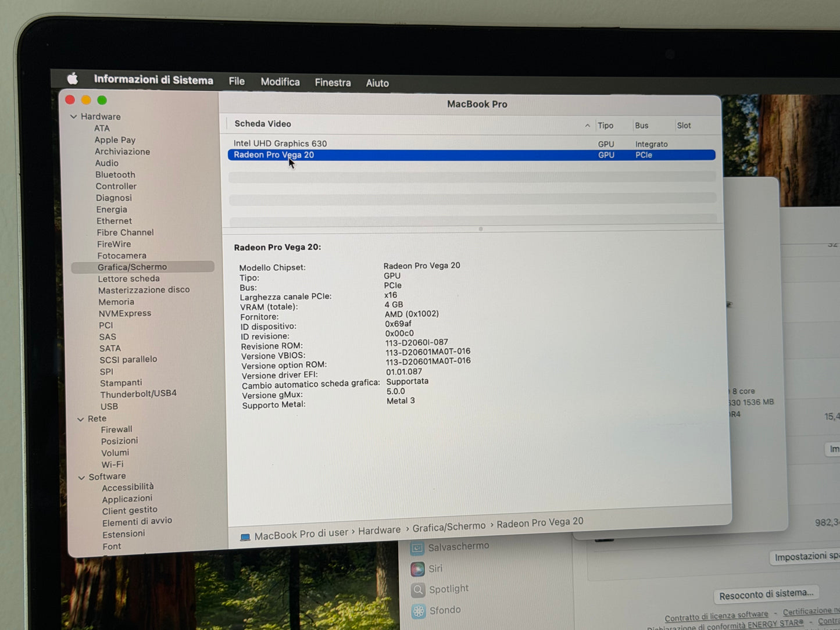This screenshot has width=840, height=630.
Task: Select Thunderbolt/USB4 in the sidebar
Action: 138,394
